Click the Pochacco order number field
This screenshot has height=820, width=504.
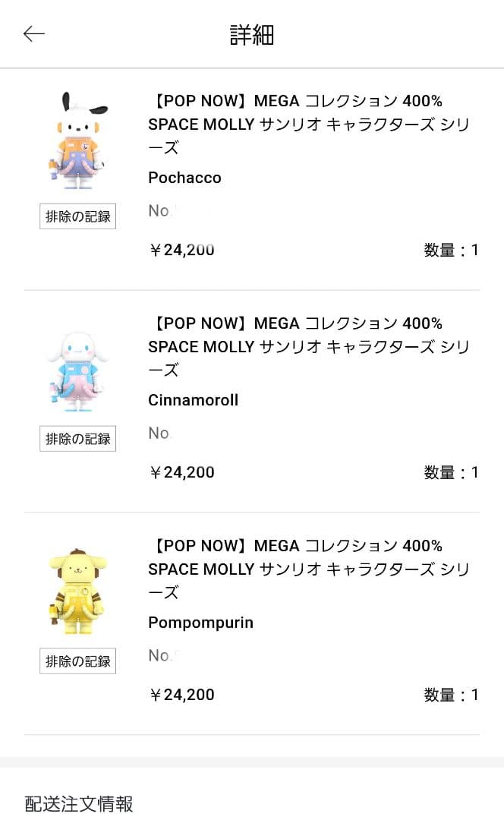(161, 211)
